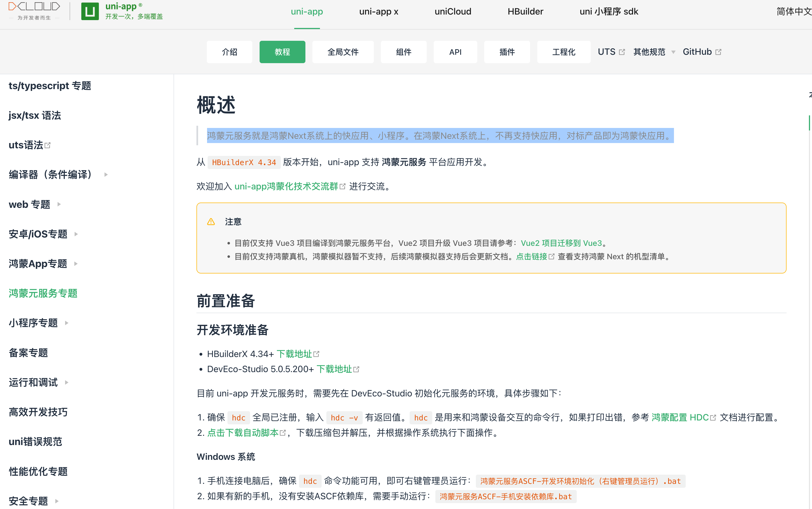This screenshot has width=812, height=509.
Task: Expand the 安全专题 sidebar section
Action: (56, 501)
